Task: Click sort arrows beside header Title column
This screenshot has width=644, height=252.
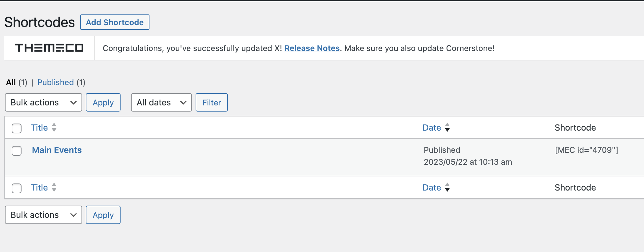Action: [x=54, y=127]
